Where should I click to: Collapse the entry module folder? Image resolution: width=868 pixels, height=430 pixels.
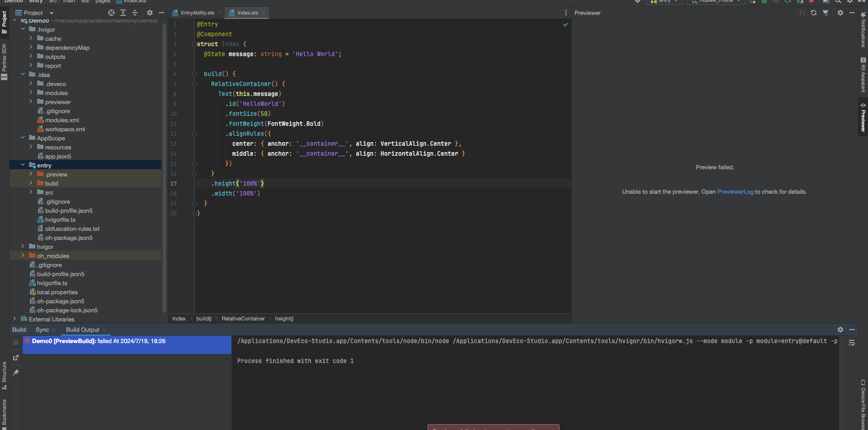pos(23,165)
